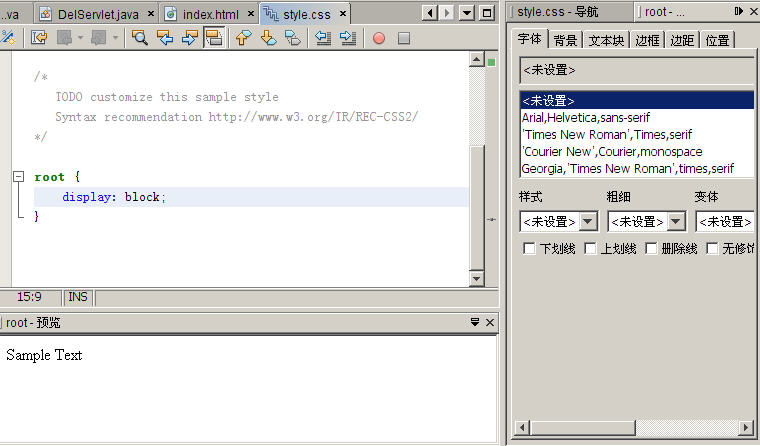Viewport: 760px width, 446px height.
Task: Click the Shift Line Left icon
Action: click(323, 38)
